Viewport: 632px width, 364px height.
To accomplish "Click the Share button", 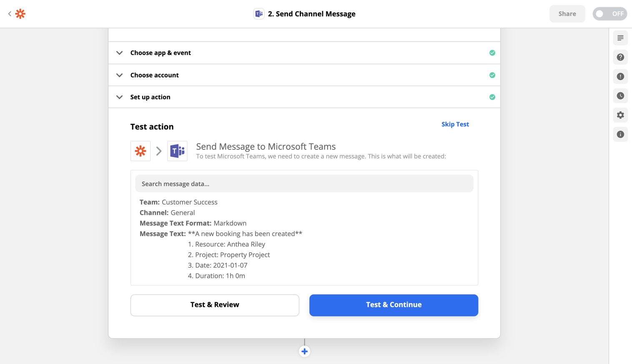I will click(x=567, y=14).
